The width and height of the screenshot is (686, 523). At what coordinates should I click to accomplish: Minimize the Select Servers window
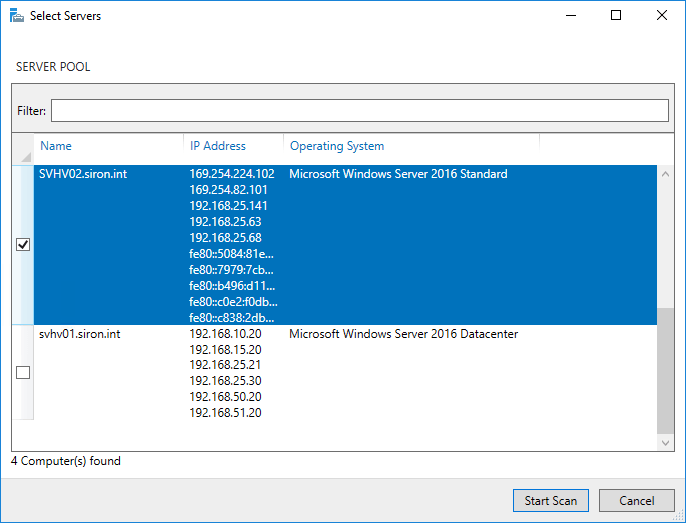click(x=571, y=15)
